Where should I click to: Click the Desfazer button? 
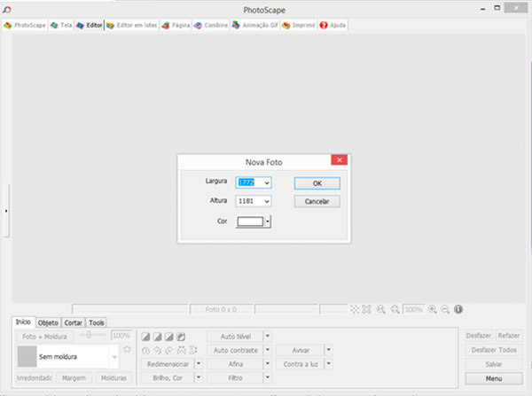[479, 336]
